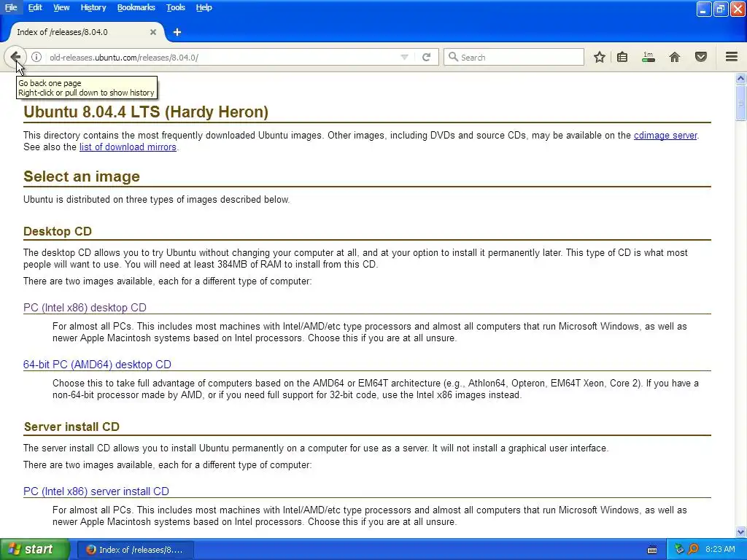Viewport: 747px width, 560px height.
Task: Open the address bar history dropdown
Action: [x=404, y=57]
